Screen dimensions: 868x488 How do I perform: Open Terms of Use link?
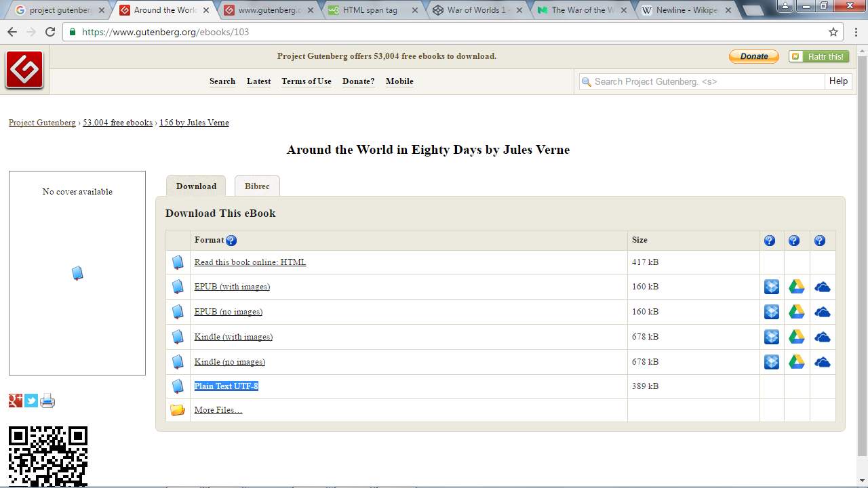click(x=307, y=81)
